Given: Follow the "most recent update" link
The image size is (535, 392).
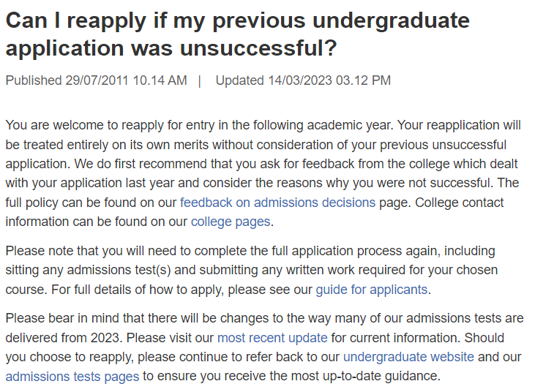Looking at the screenshot, I should (x=272, y=338).
